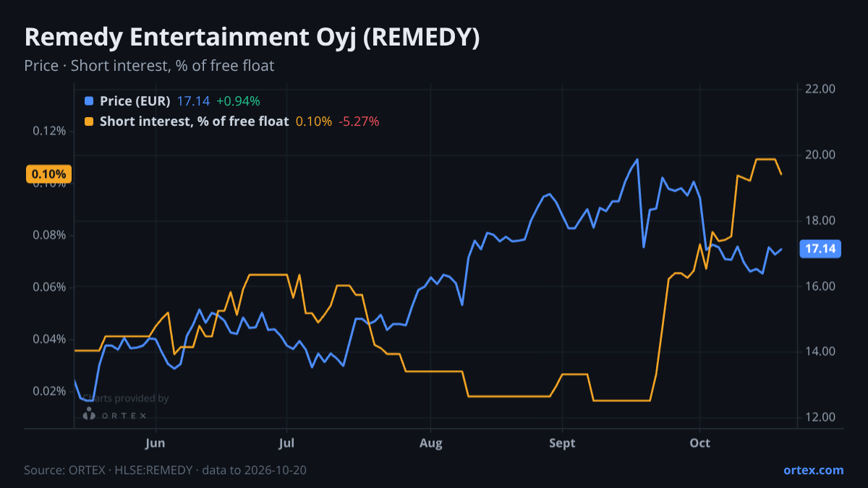The width and height of the screenshot is (868, 488).
Task: Click the blue Price (EUR) legend swatch
Action: 89,101
